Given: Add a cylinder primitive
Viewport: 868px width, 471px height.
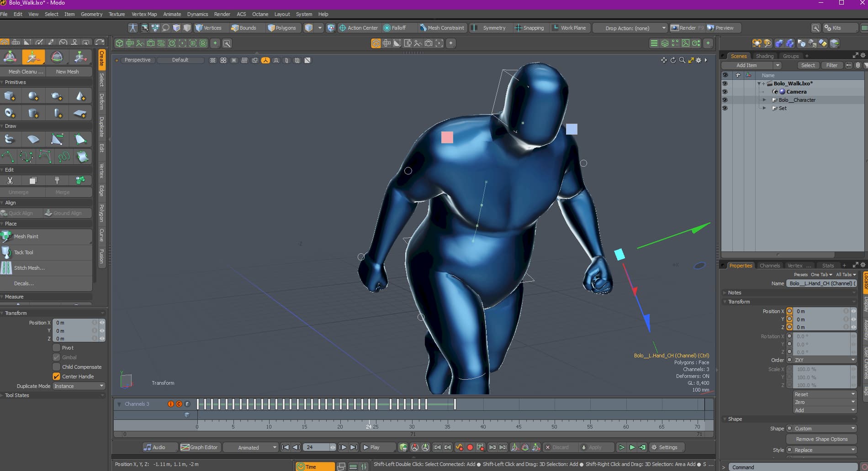Looking at the screenshot, I should (33, 113).
